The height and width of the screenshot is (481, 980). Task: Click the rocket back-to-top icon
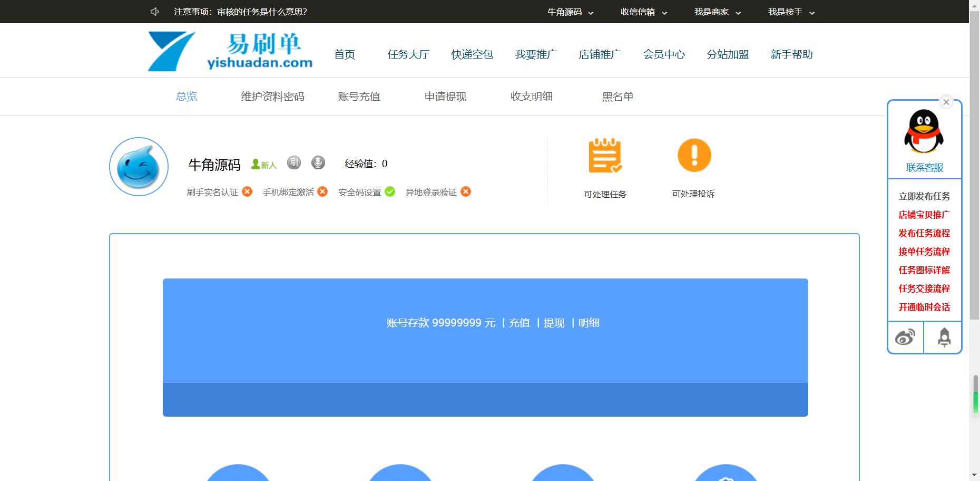coord(944,338)
